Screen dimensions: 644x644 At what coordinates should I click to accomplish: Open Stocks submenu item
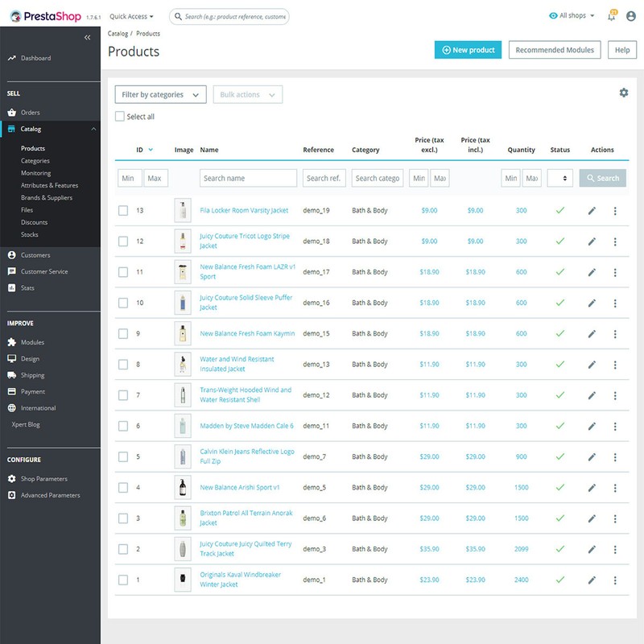pyautogui.click(x=30, y=235)
